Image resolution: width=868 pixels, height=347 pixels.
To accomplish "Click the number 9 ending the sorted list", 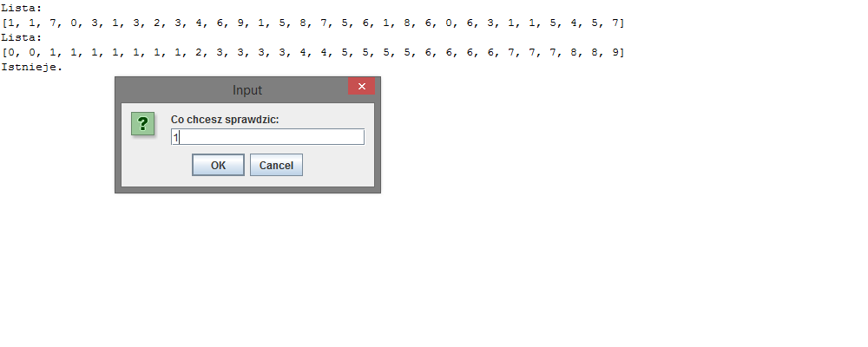I will pos(616,52).
